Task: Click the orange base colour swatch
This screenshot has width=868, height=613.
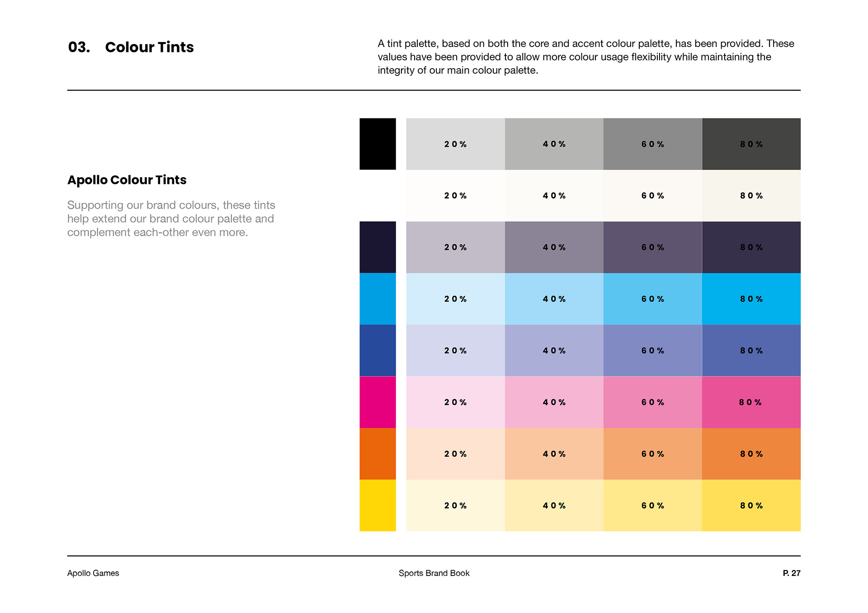Action: pyautogui.click(x=377, y=454)
